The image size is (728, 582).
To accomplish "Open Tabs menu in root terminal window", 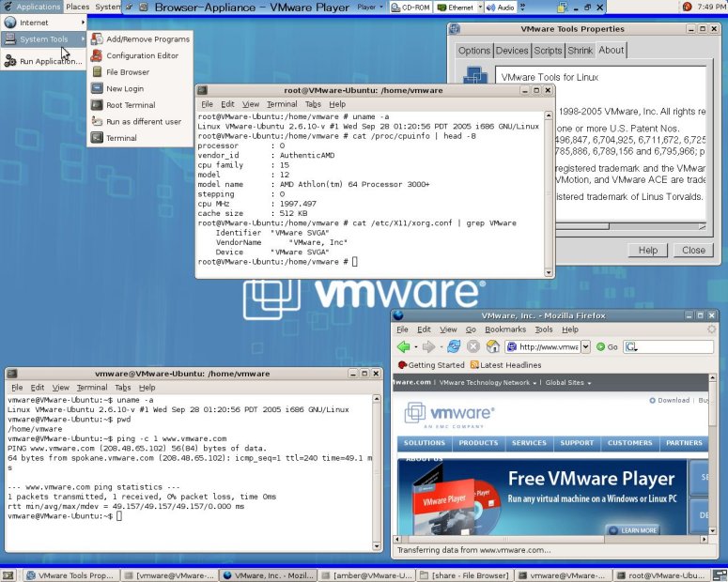I will click(x=313, y=104).
